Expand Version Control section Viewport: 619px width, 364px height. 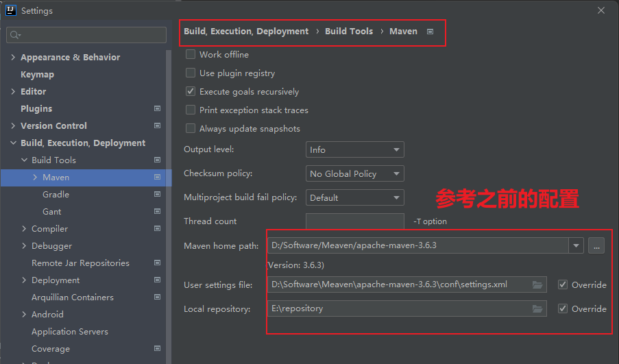pos(13,125)
